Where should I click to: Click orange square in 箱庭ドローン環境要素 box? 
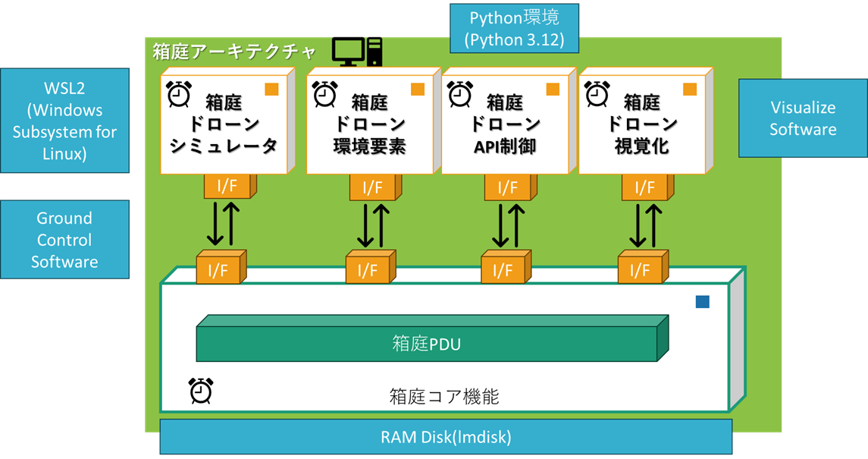(418, 89)
